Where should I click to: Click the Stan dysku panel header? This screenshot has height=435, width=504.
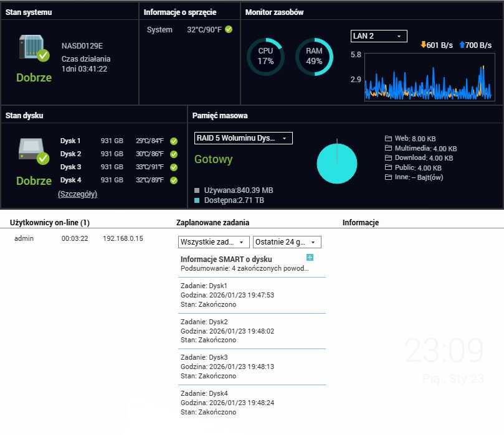pos(24,116)
